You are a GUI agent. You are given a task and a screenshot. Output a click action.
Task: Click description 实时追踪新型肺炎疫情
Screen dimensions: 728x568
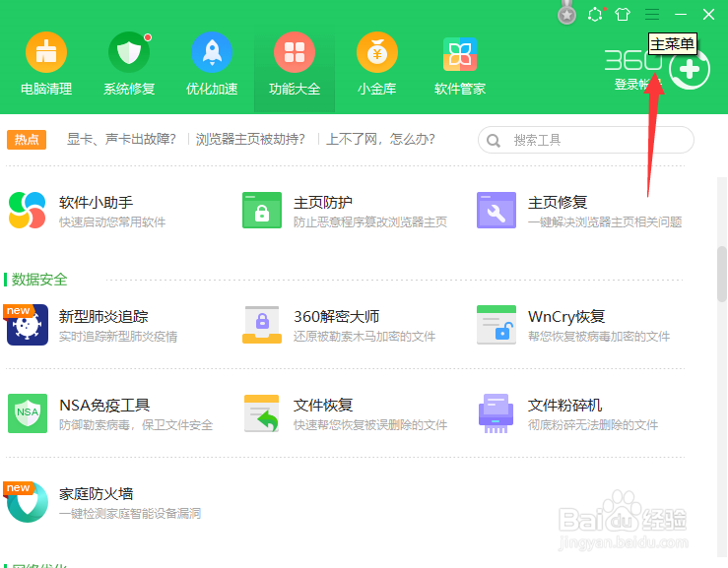[118, 337]
